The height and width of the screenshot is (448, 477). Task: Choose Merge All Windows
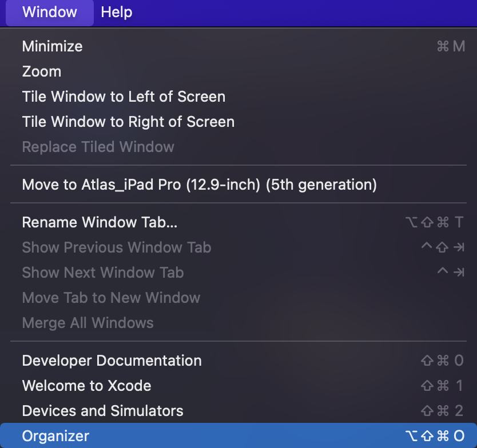pyautogui.click(x=238, y=323)
